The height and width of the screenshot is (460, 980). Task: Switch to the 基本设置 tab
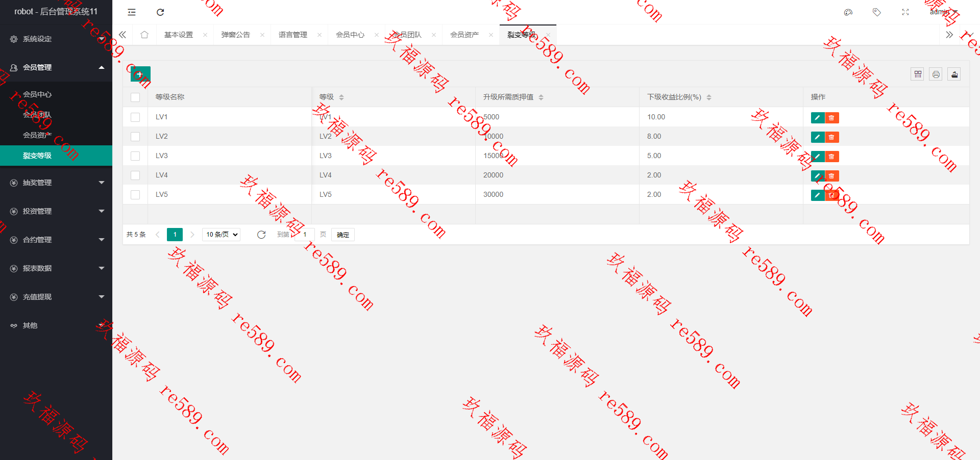[x=179, y=35]
